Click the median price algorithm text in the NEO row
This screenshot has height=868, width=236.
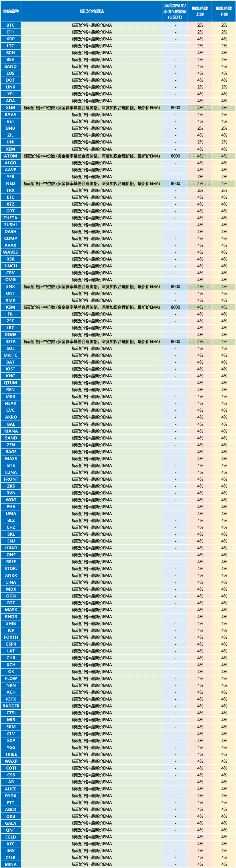click(x=92, y=184)
